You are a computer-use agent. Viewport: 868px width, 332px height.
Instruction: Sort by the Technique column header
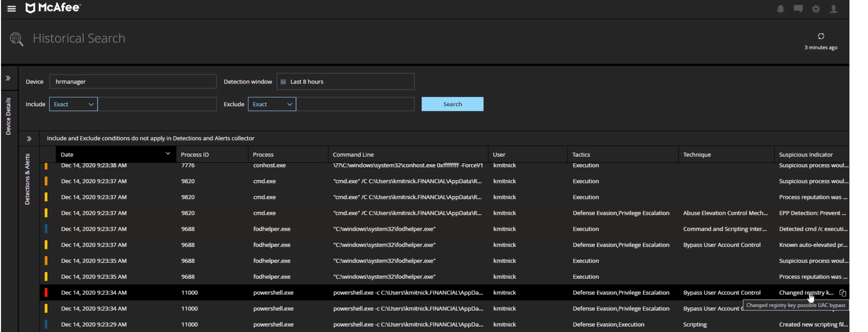click(697, 155)
